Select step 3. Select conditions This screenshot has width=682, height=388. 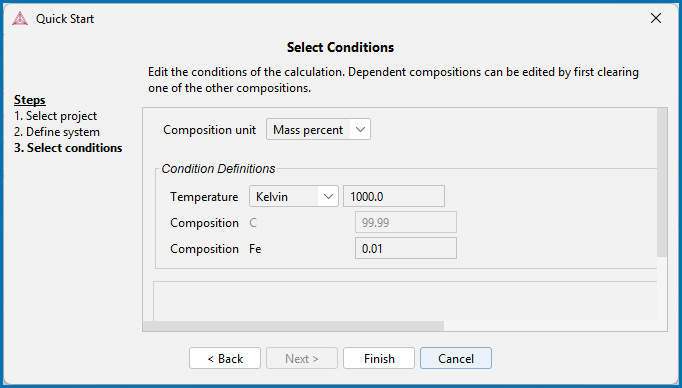(x=68, y=148)
